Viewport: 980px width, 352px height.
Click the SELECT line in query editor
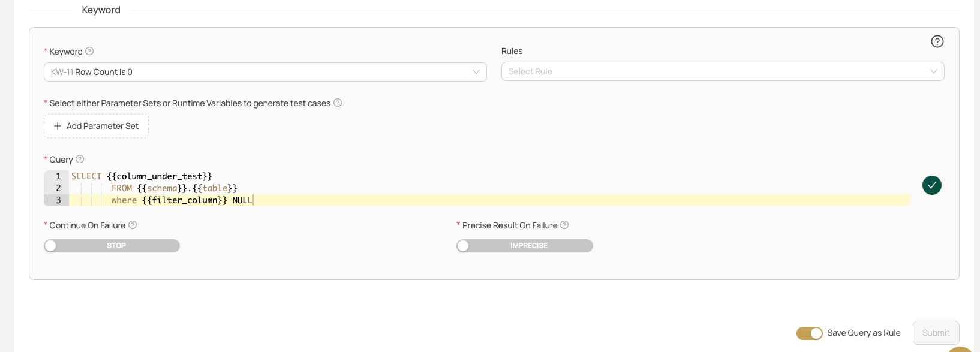tap(142, 176)
